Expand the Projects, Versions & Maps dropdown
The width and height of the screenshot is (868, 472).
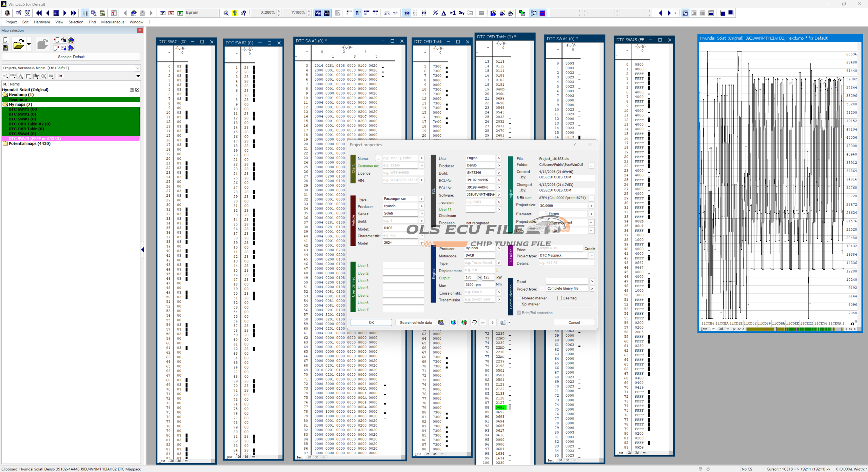138,68
